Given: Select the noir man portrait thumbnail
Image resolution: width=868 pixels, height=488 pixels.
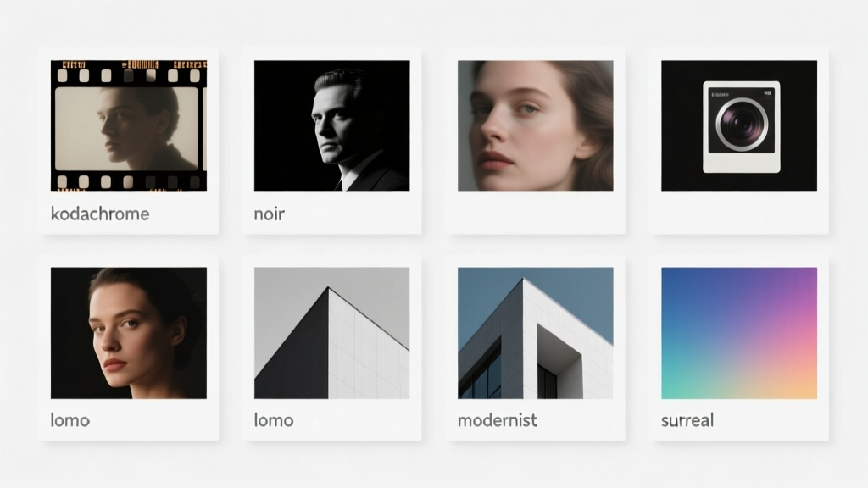Looking at the screenshot, I should coord(332,126).
